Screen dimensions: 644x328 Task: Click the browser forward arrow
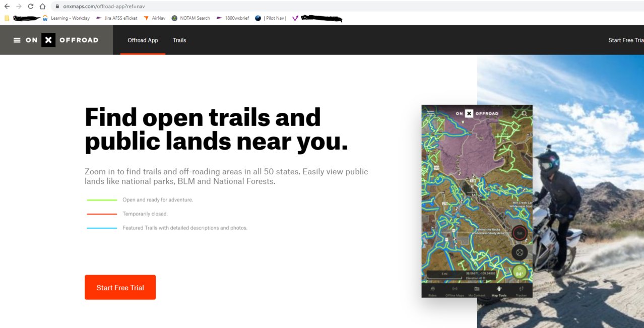coord(19,7)
